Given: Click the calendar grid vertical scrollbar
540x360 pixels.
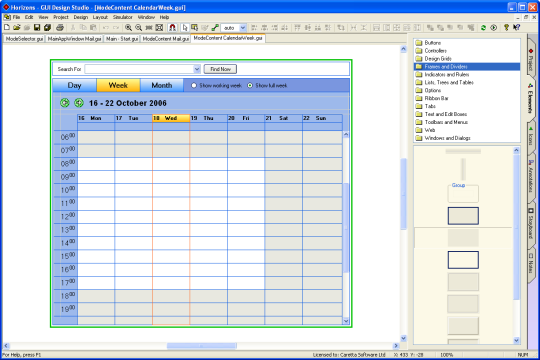Looking at the screenshot, I should [346, 227].
